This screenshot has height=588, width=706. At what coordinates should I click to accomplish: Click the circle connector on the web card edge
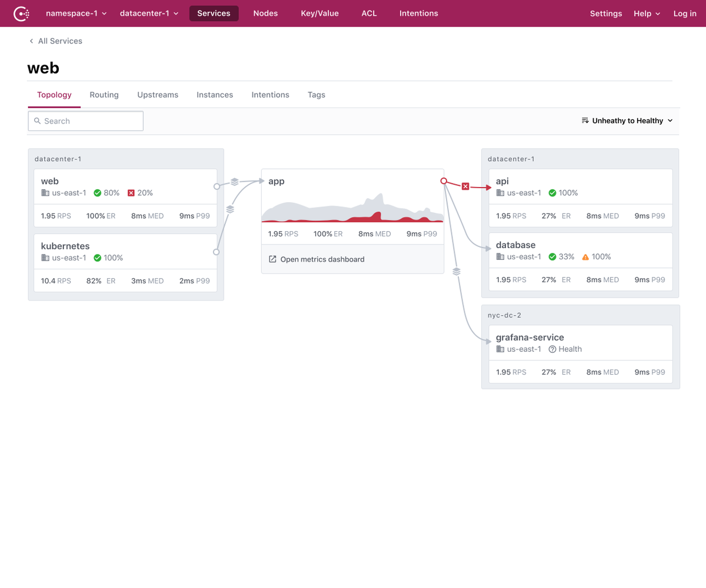coord(217,186)
